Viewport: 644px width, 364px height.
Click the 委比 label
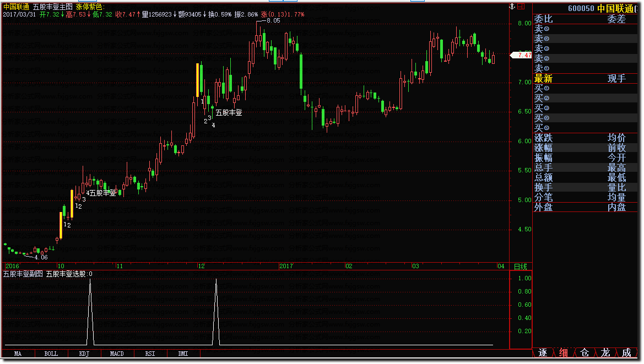543,19
